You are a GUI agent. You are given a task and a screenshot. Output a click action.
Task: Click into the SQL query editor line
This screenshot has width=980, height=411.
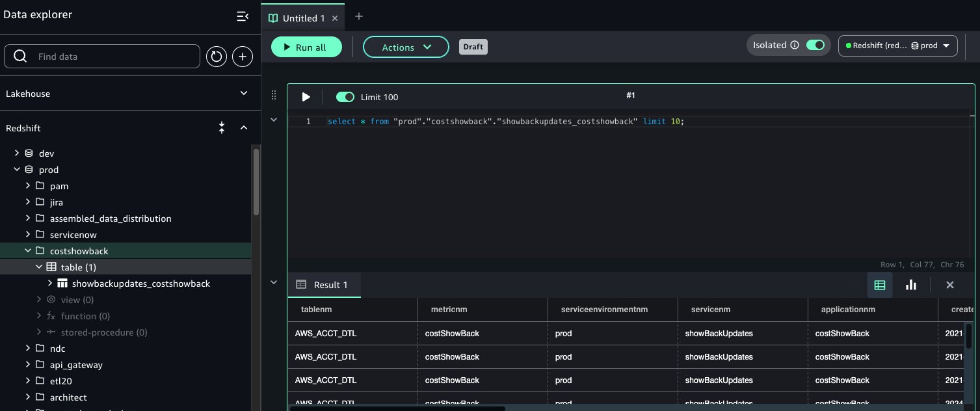coord(506,122)
